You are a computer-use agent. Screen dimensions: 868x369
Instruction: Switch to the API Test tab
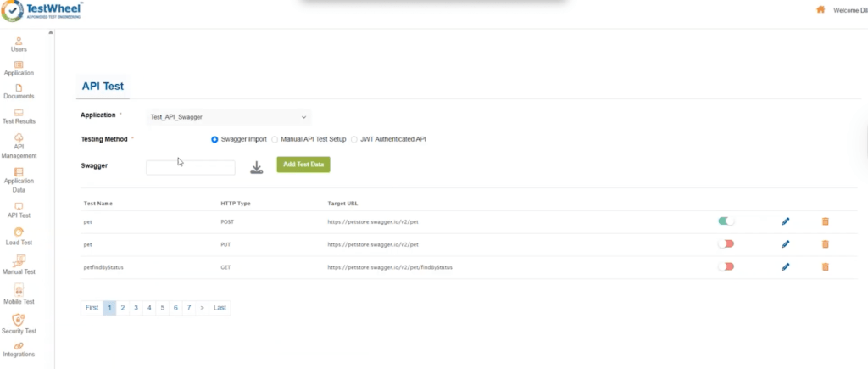pyautogui.click(x=102, y=86)
